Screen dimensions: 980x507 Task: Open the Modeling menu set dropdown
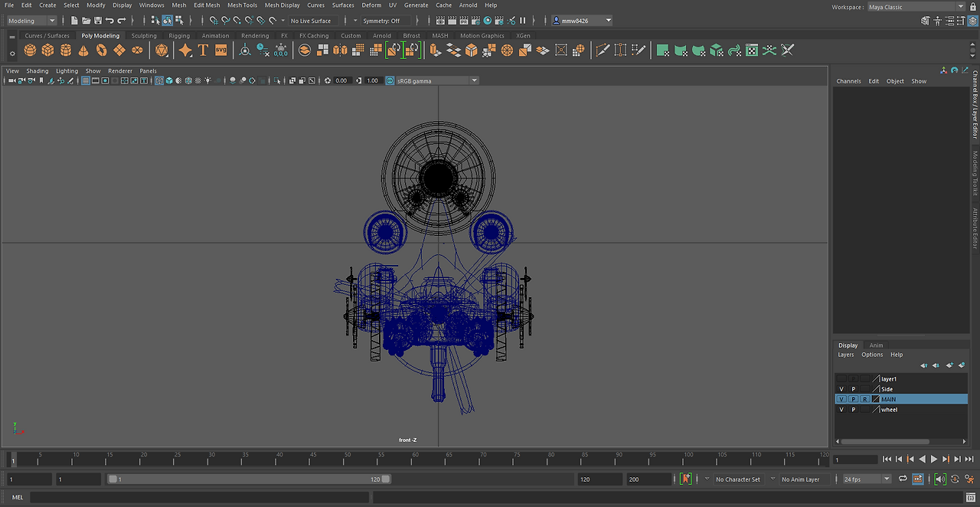tap(29, 21)
